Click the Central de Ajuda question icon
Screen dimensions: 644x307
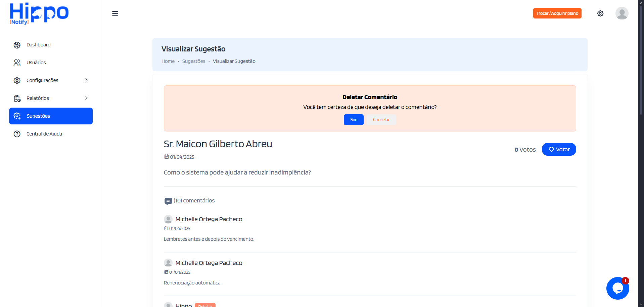(17, 134)
